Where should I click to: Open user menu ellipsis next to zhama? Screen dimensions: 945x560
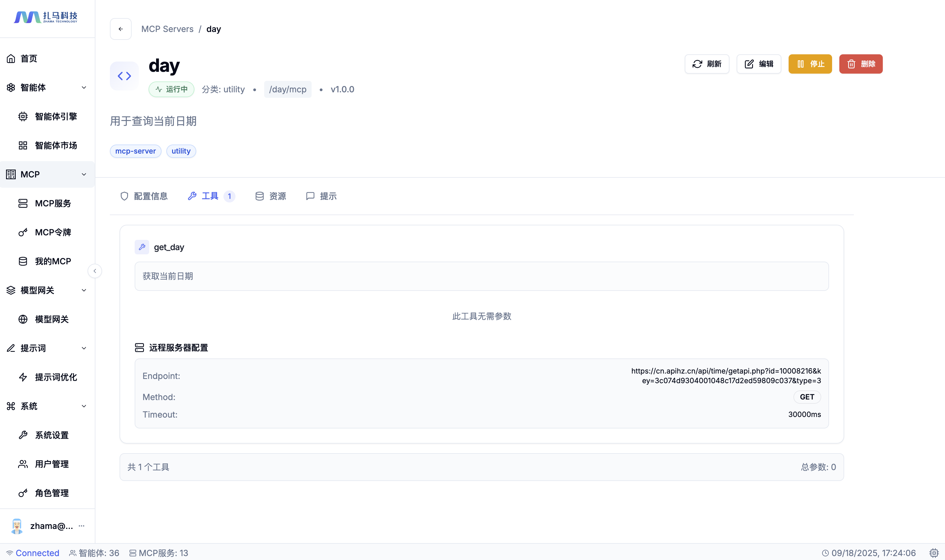82,526
